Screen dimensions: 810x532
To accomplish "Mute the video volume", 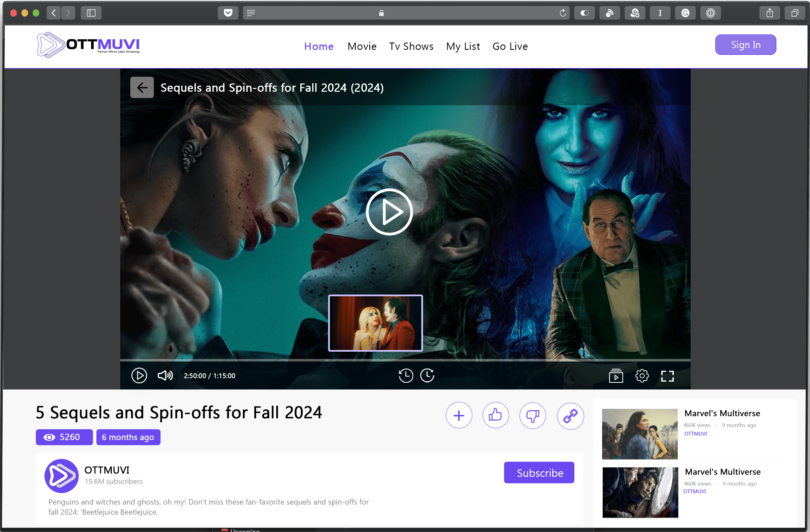I will pyautogui.click(x=165, y=375).
